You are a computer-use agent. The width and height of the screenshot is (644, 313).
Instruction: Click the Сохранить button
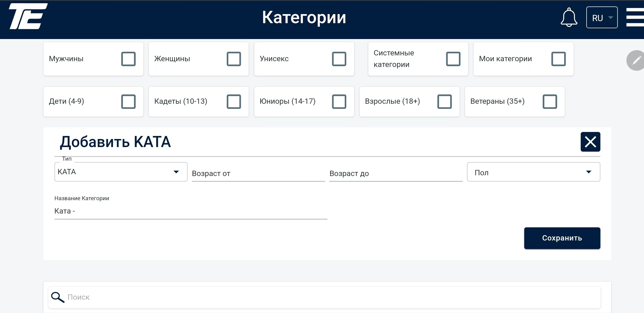coord(562,238)
